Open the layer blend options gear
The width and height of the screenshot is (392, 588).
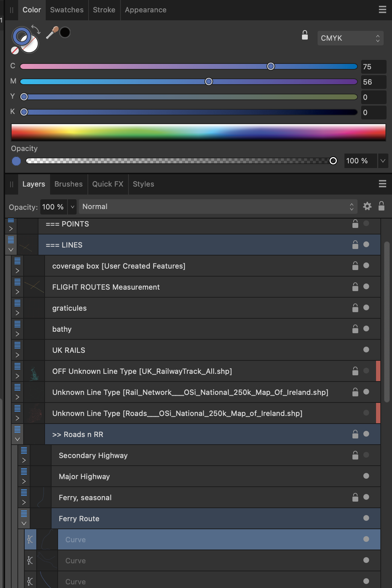click(367, 207)
